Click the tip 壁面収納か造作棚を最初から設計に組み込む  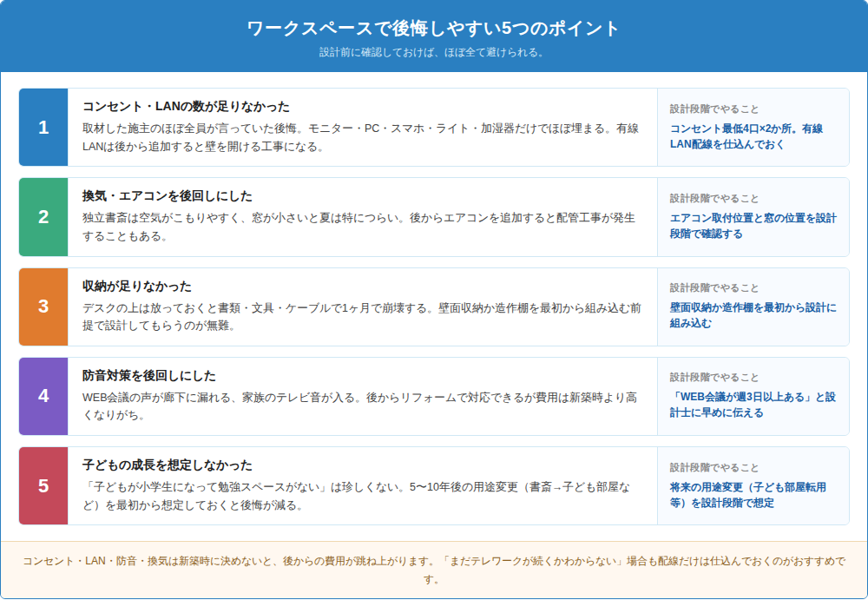click(753, 315)
